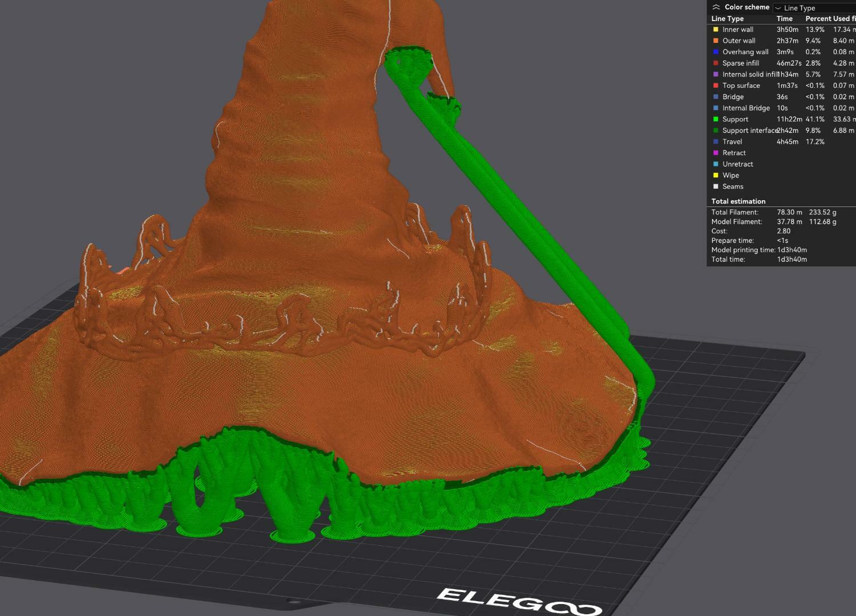This screenshot has height=616, width=856.
Task: Toggle Inner wall line visibility
Action: click(x=737, y=30)
